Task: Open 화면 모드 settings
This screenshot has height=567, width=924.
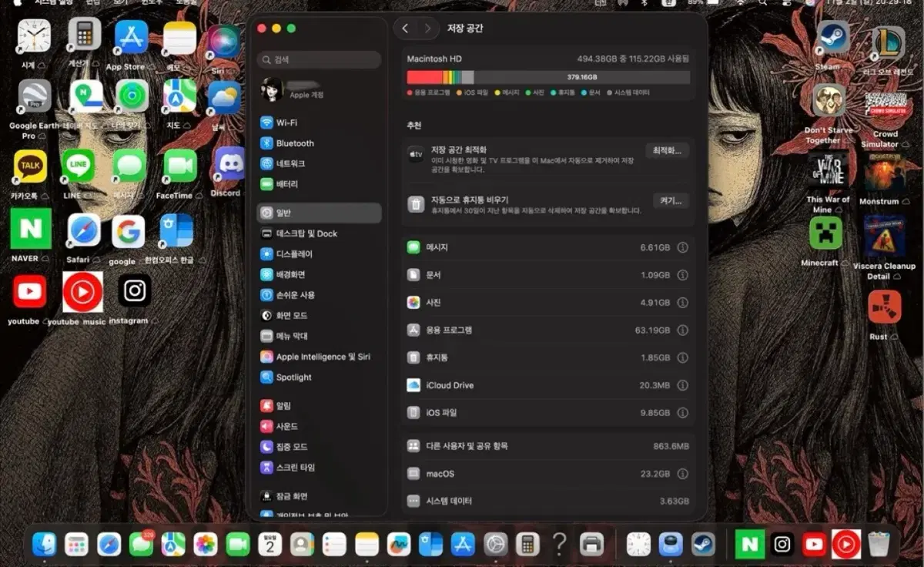Action: [x=319, y=316]
